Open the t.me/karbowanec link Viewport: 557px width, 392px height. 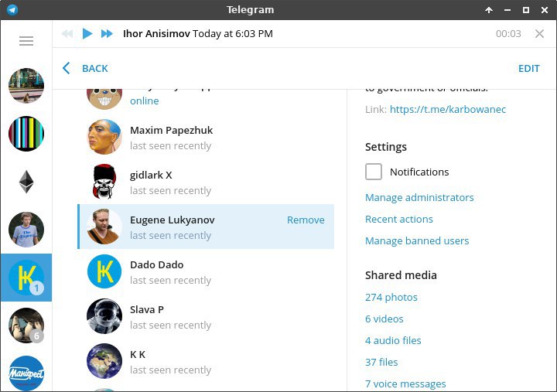coord(448,109)
